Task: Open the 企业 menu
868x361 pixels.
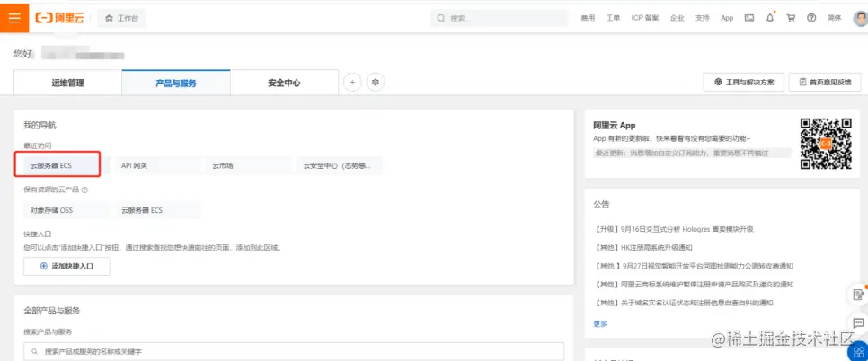Action: [x=677, y=18]
